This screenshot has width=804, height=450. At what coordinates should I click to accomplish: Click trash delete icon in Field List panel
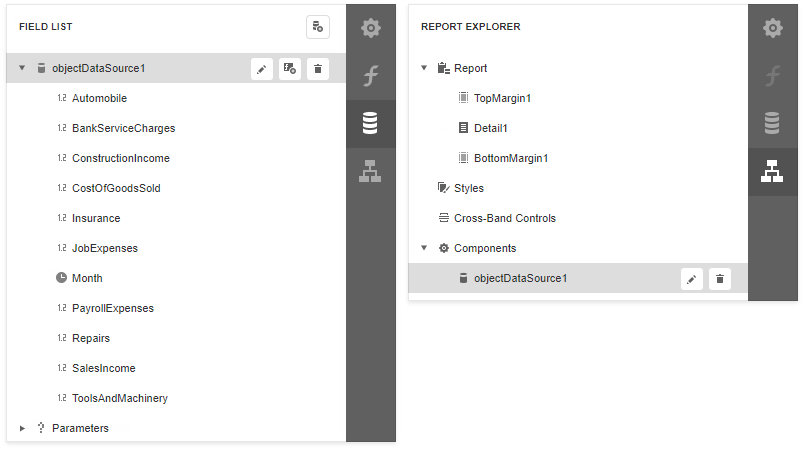(x=317, y=68)
